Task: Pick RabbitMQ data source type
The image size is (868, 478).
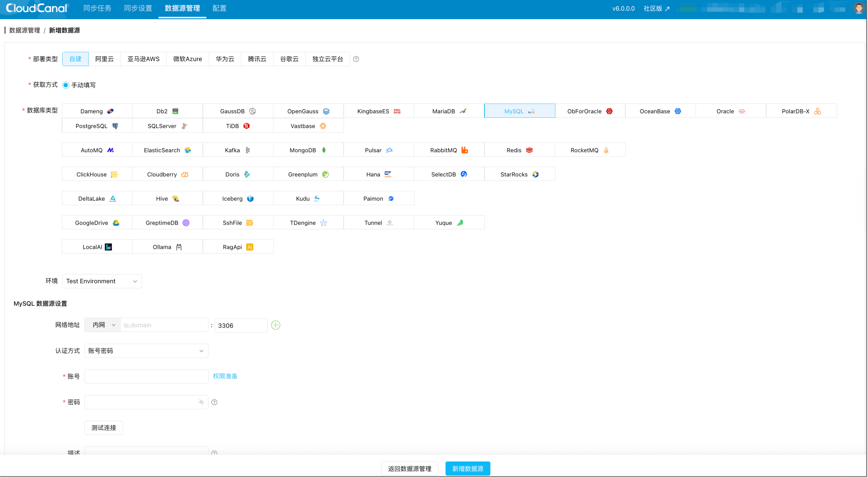Action: 449,150
